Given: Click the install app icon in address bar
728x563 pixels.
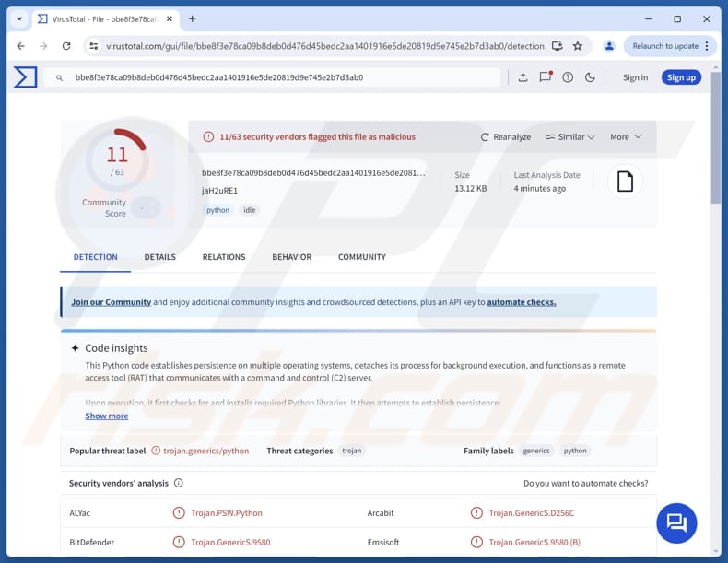Looking at the screenshot, I should tap(558, 46).
